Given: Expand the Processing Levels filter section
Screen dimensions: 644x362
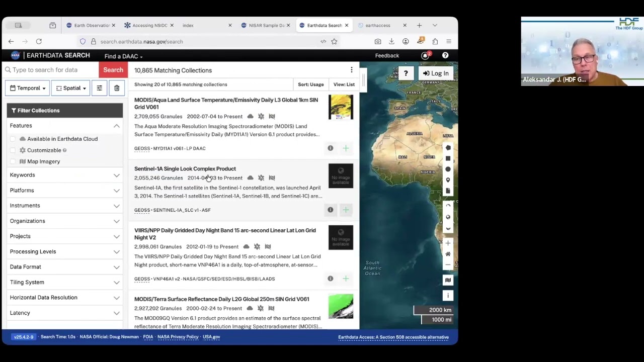Looking at the screenshot, I should click(x=65, y=252).
